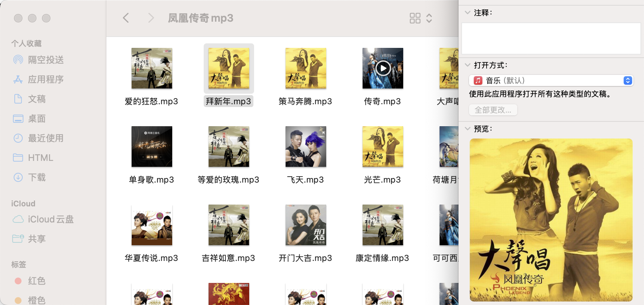
Task: Open Downloads (下载) in the sidebar
Action: [x=29, y=177]
